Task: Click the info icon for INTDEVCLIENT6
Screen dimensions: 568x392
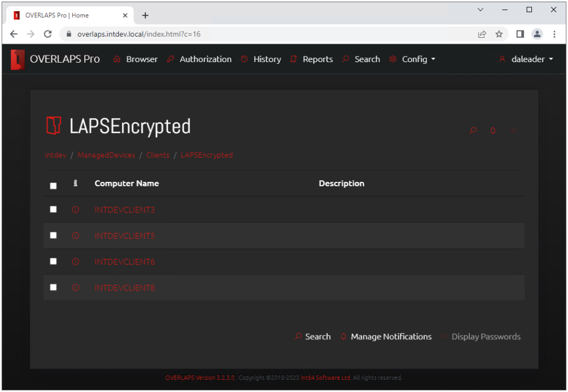Action: [75, 262]
